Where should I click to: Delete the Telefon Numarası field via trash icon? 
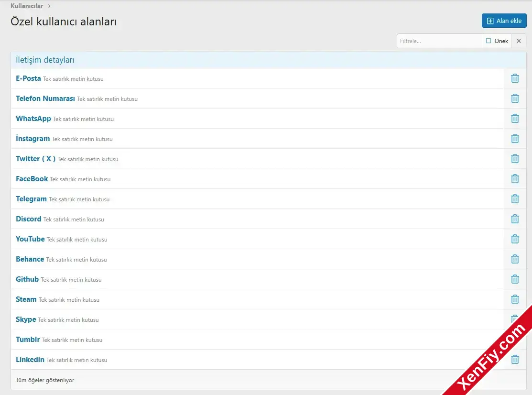(x=515, y=99)
